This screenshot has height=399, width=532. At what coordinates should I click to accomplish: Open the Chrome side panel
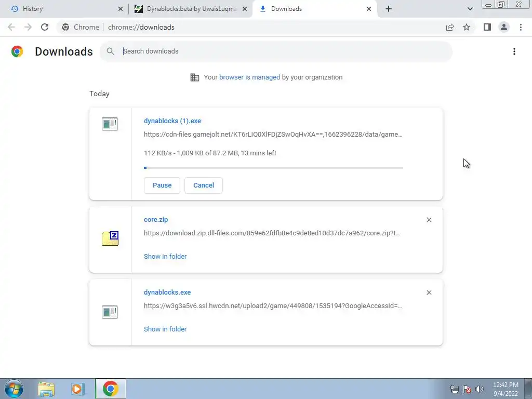(487, 27)
